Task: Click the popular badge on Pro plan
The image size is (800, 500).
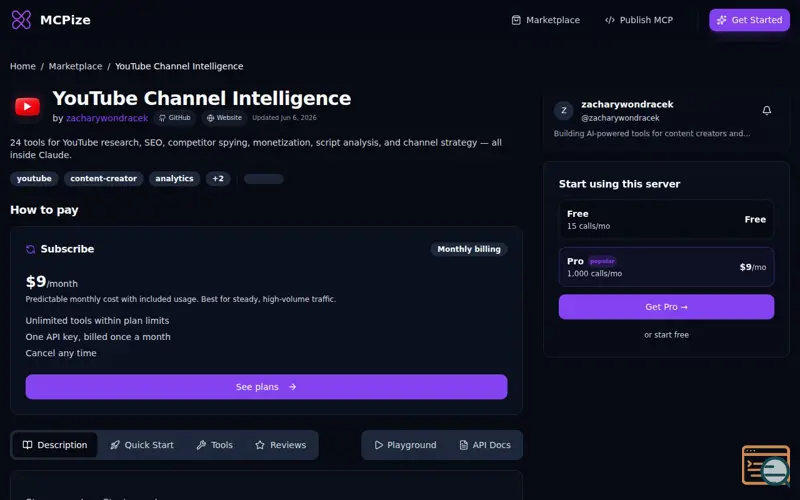Action: click(602, 261)
